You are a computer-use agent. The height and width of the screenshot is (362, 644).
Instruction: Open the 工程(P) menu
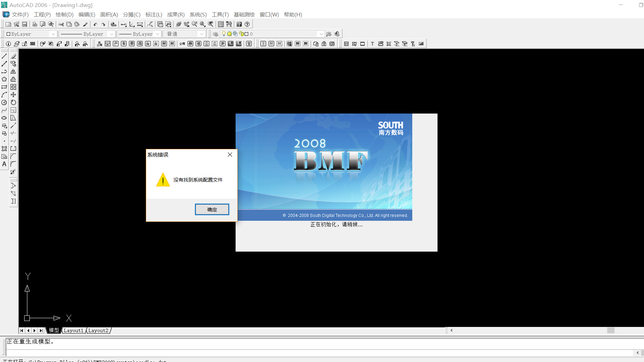pyautogui.click(x=42, y=14)
